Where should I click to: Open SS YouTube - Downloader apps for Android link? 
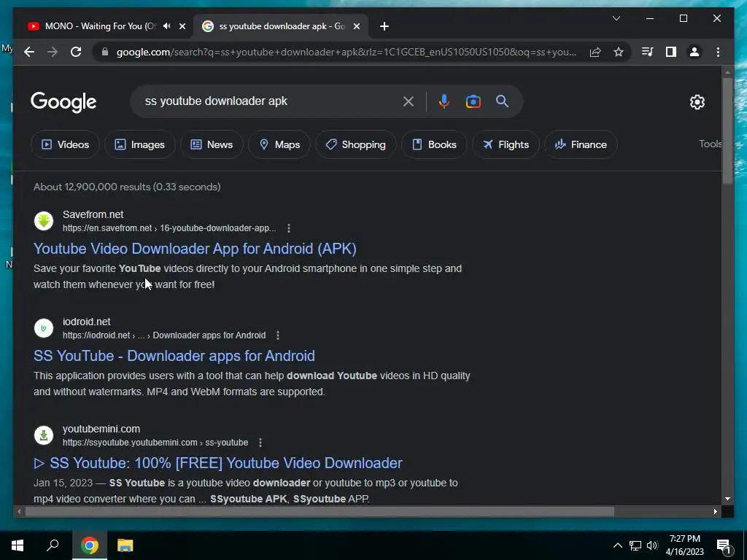(x=174, y=356)
